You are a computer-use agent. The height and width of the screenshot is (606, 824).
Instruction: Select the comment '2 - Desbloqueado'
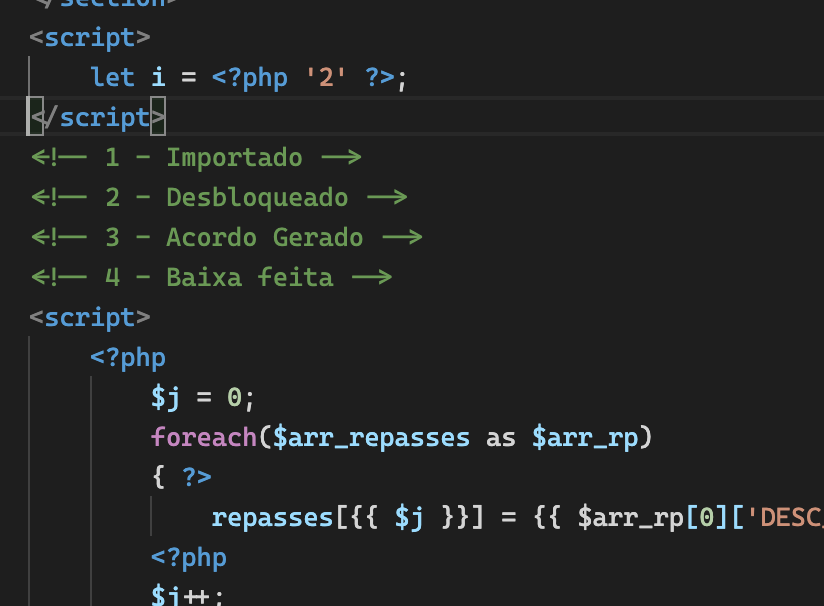point(220,197)
